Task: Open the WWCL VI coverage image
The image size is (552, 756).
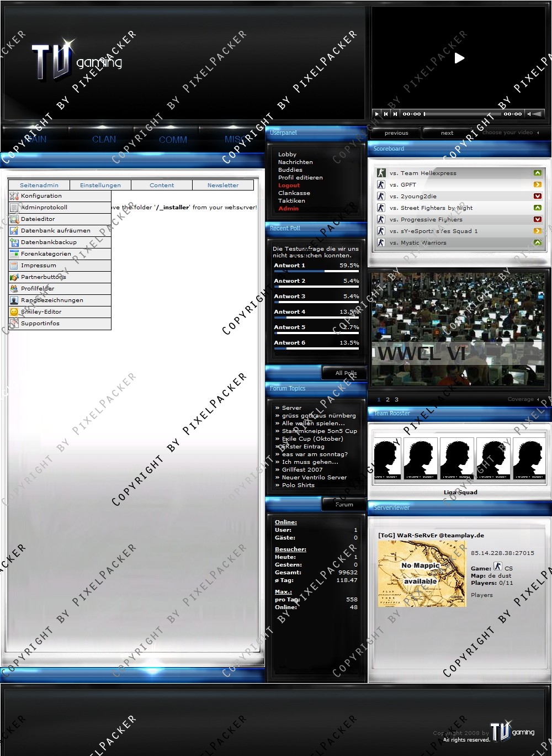Action: pos(458,329)
